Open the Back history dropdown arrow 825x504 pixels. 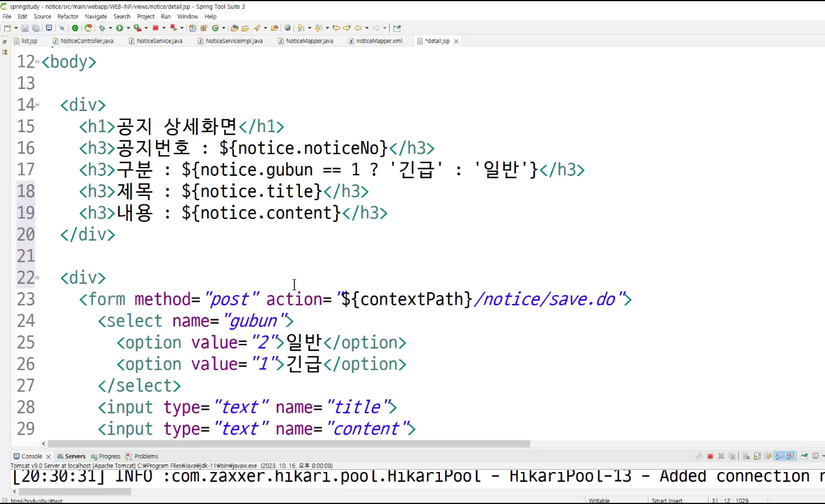pyautogui.click(x=366, y=28)
